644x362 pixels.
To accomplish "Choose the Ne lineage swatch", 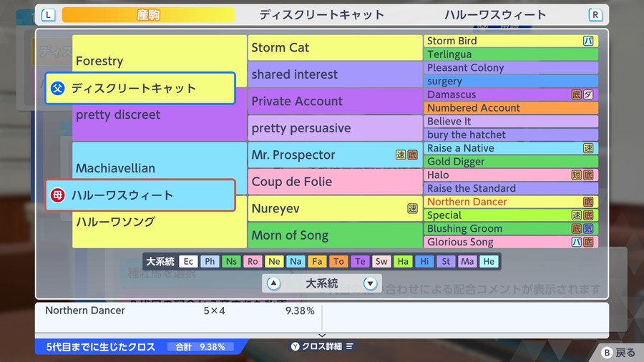I will 274,261.
